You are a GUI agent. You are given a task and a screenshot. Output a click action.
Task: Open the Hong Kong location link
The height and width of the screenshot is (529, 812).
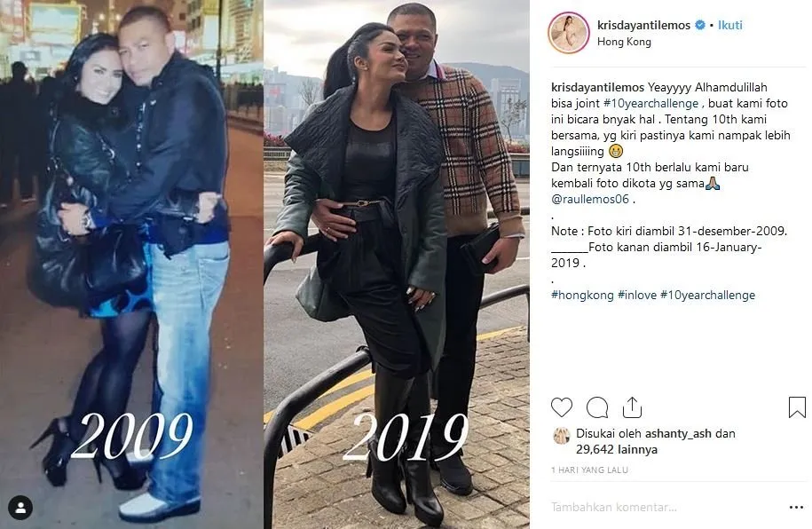coord(624,42)
